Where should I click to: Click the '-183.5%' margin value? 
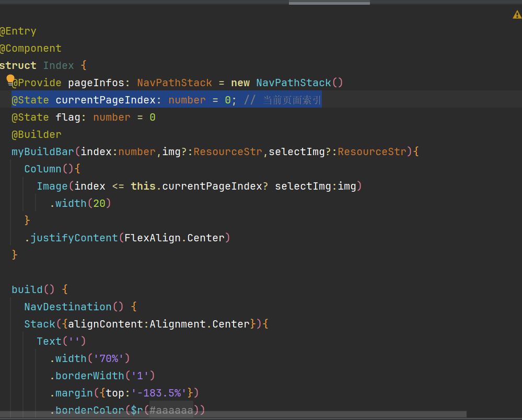pyautogui.click(x=162, y=393)
